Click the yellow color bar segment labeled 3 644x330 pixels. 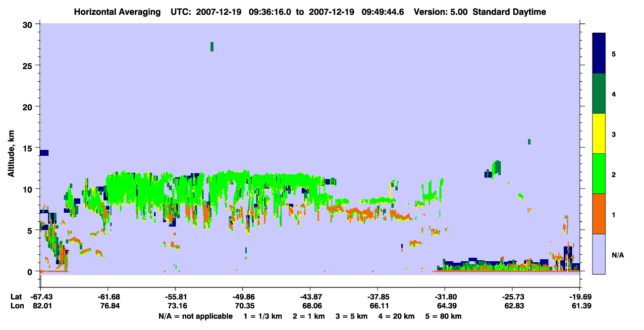coord(599,134)
